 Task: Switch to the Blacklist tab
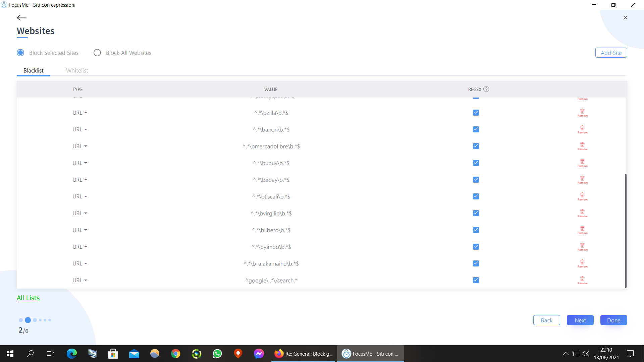pyautogui.click(x=34, y=70)
